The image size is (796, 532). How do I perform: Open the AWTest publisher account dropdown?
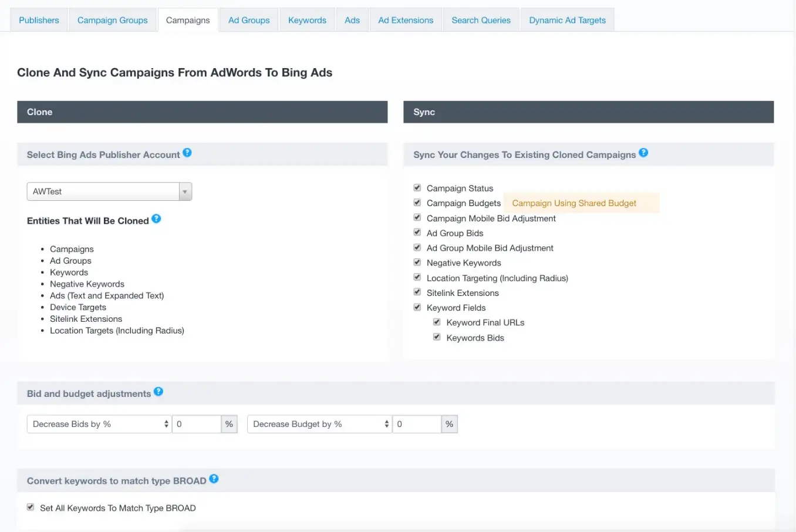point(109,191)
